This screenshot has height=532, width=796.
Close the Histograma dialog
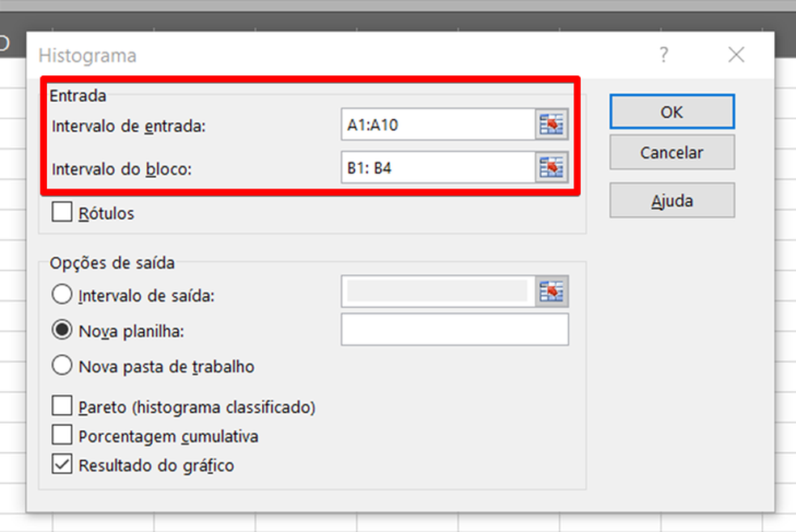tap(735, 55)
